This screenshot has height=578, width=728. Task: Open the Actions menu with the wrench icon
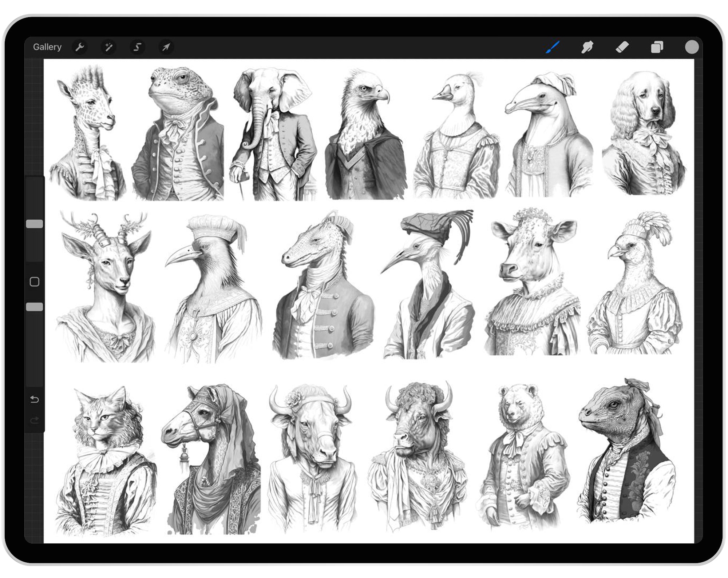pos(80,47)
